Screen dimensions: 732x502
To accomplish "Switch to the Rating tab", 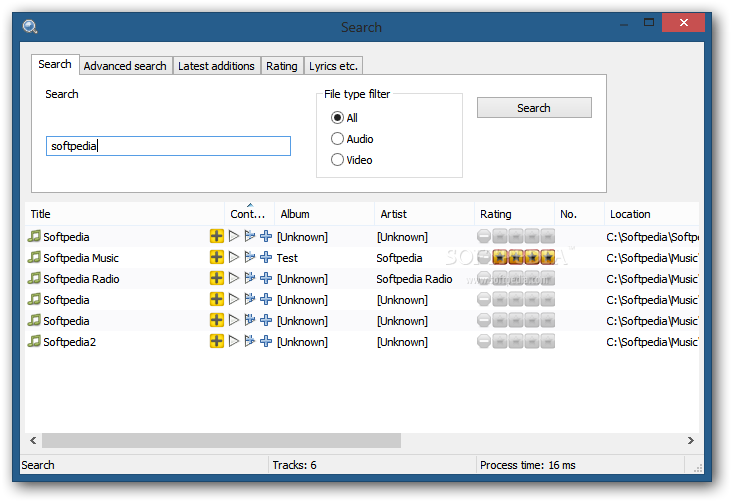I will pyautogui.click(x=282, y=66).
